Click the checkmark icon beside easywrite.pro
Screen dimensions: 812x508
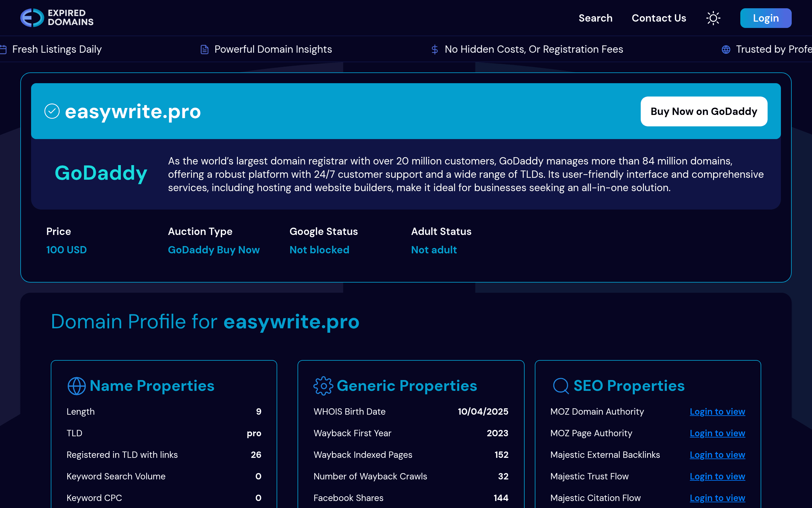click(52, 111)
